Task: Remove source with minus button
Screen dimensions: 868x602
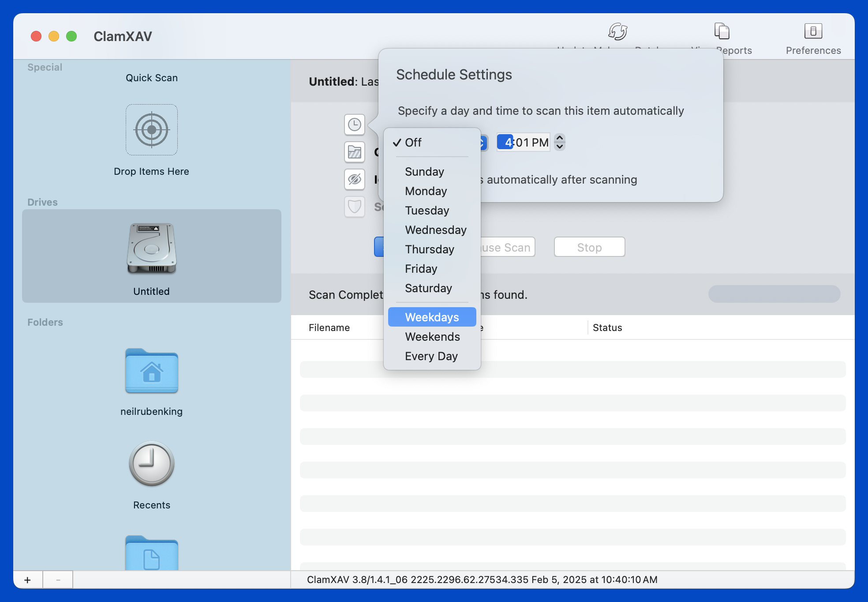Action: [58, 580]
